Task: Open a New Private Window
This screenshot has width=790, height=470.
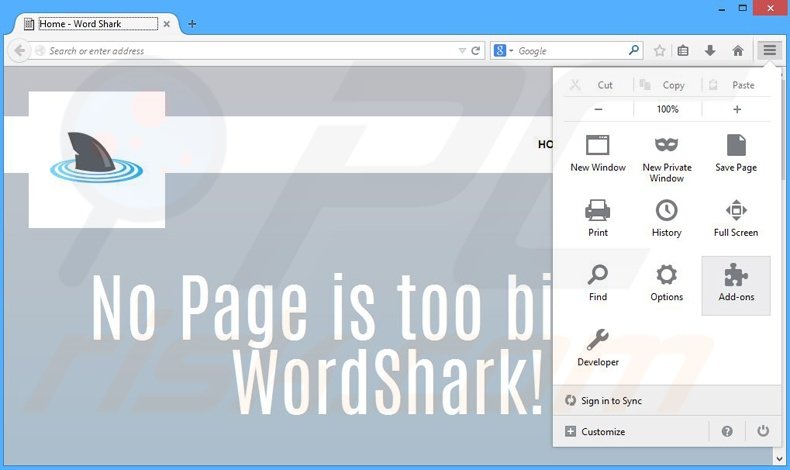Action: [666, 157]
